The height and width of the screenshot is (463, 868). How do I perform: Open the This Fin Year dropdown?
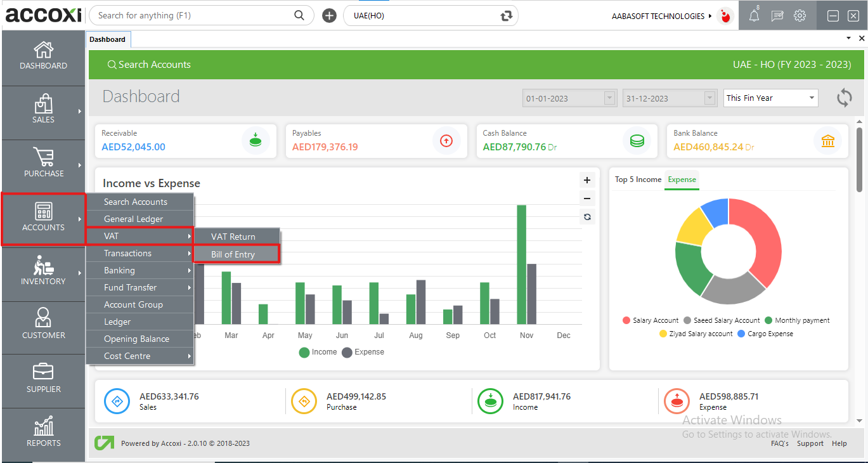pos(770,98)
